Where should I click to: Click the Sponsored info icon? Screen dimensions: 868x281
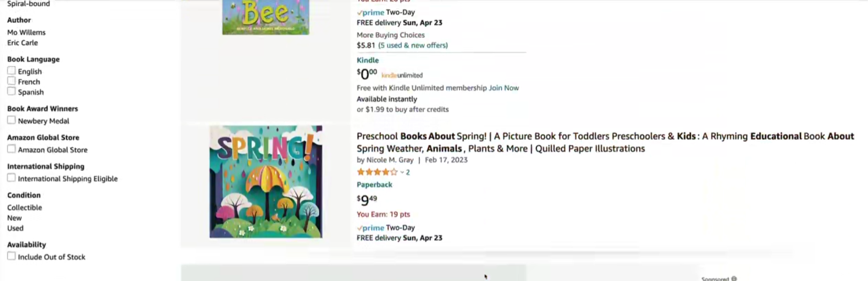point(734,278)
